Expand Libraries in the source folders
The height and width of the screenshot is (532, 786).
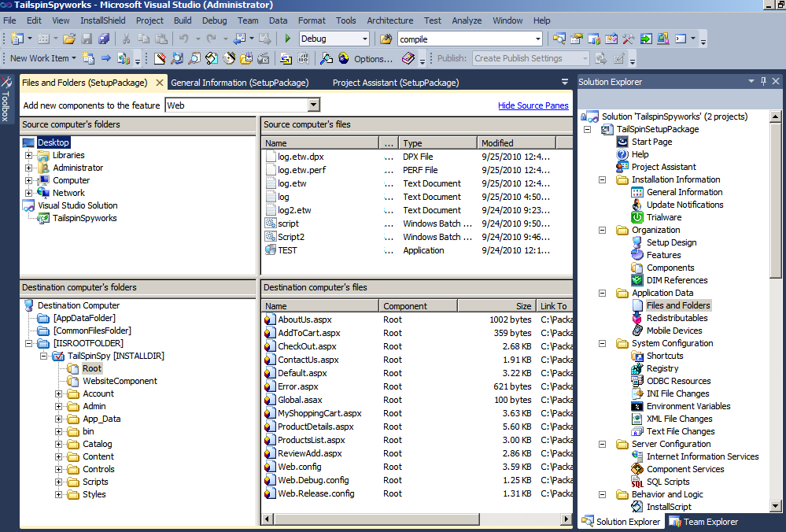(x=29, y=155)
